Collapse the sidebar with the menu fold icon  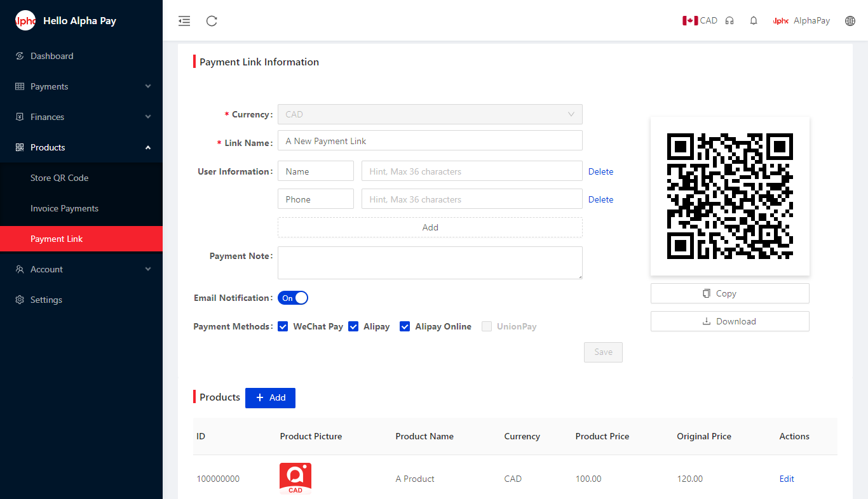tap(184, 21)
